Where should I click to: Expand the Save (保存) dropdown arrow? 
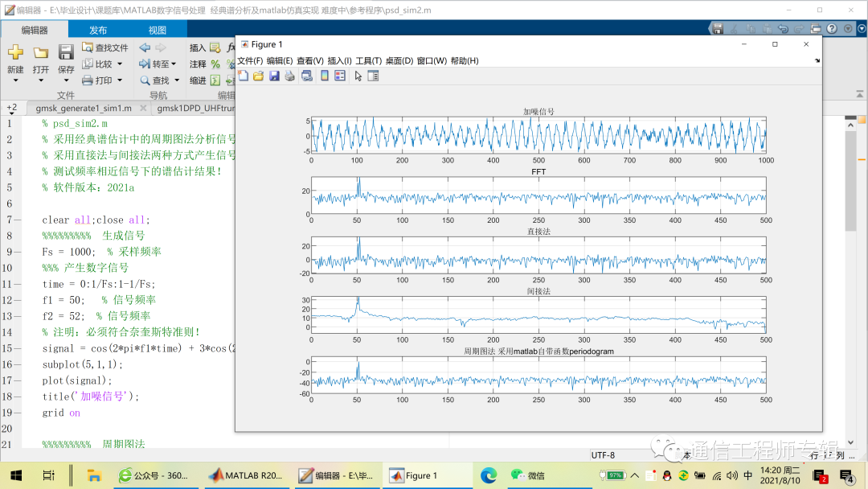[x=66, y=81]
